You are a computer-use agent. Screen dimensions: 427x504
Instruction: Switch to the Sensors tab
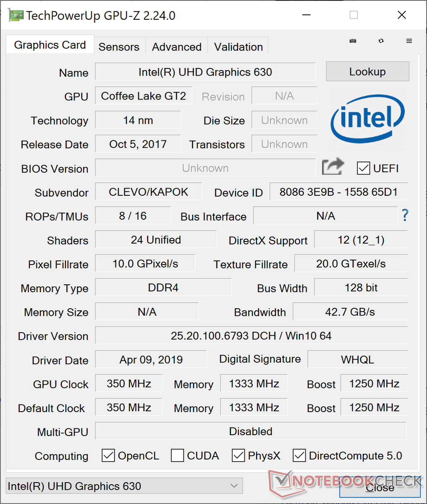coord(119,47)
